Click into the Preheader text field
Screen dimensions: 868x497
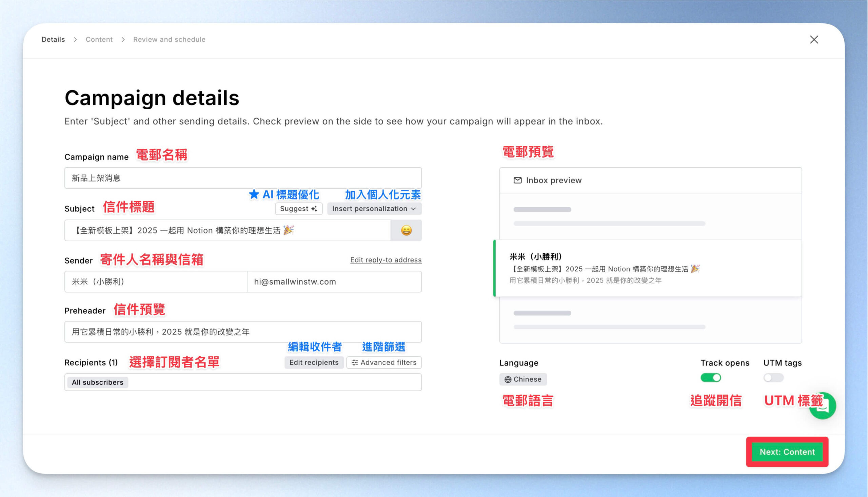coord(243,331)
